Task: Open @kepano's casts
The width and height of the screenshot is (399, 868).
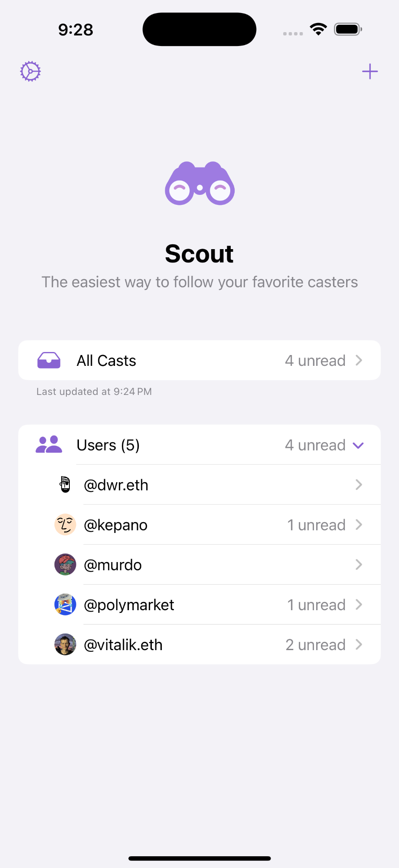Action: pos(115,525)
